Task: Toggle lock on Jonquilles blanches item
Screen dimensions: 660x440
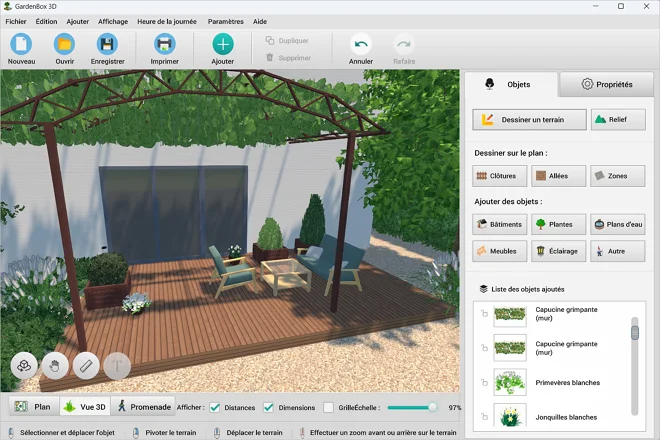Action: [484, 417]
